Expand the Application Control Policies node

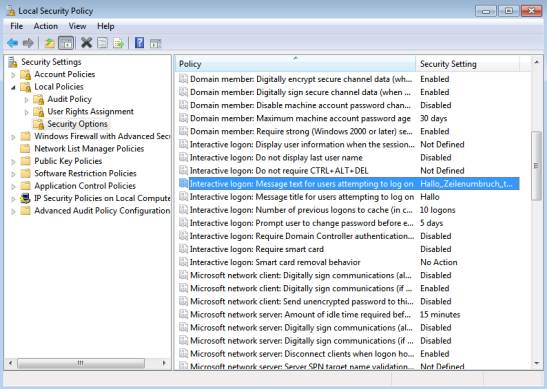(x=13, y=186)
